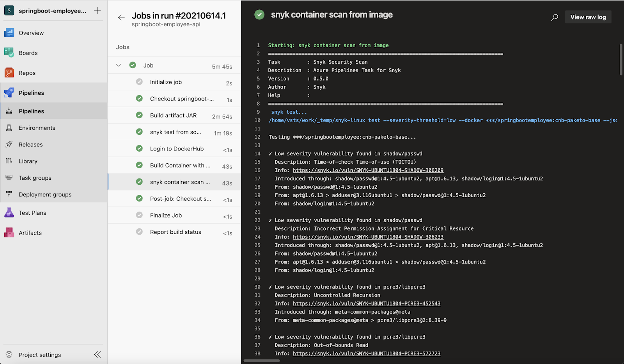Open Environments in the sidebar

(x=54, y=128)
